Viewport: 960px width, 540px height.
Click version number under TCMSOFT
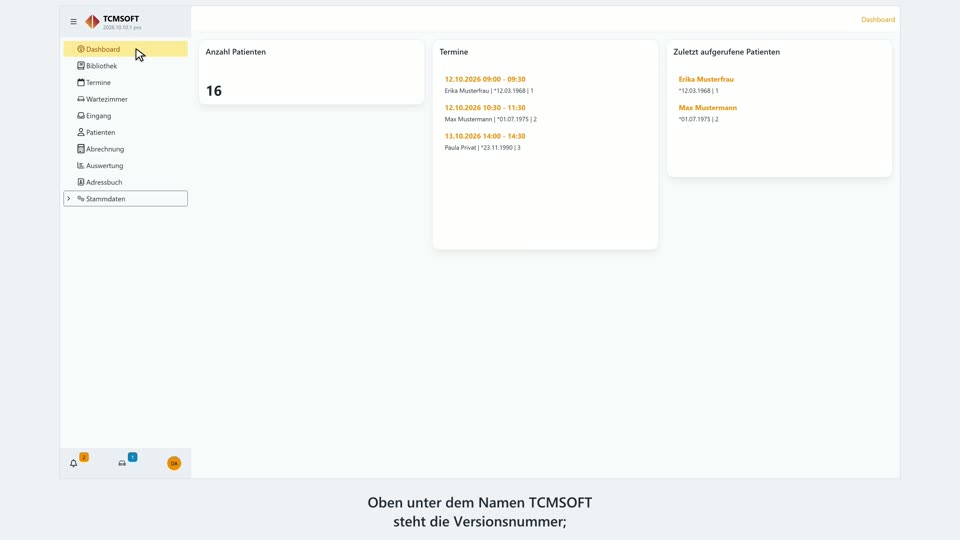click(122, 28)
